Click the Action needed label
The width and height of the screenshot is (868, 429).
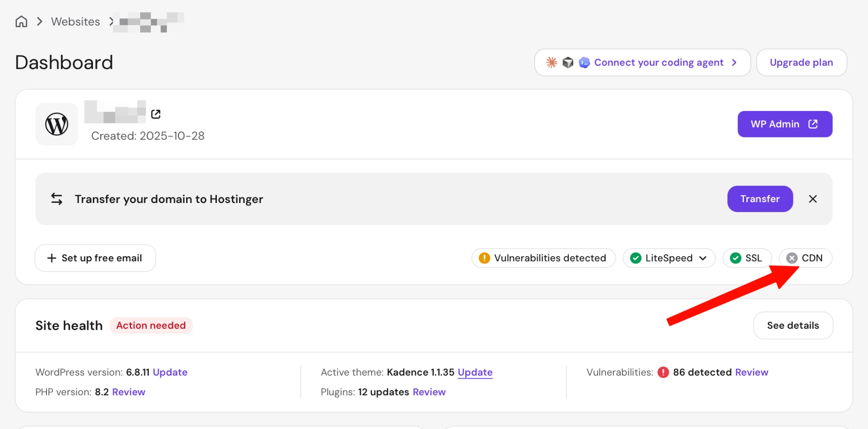click(151, 325)
